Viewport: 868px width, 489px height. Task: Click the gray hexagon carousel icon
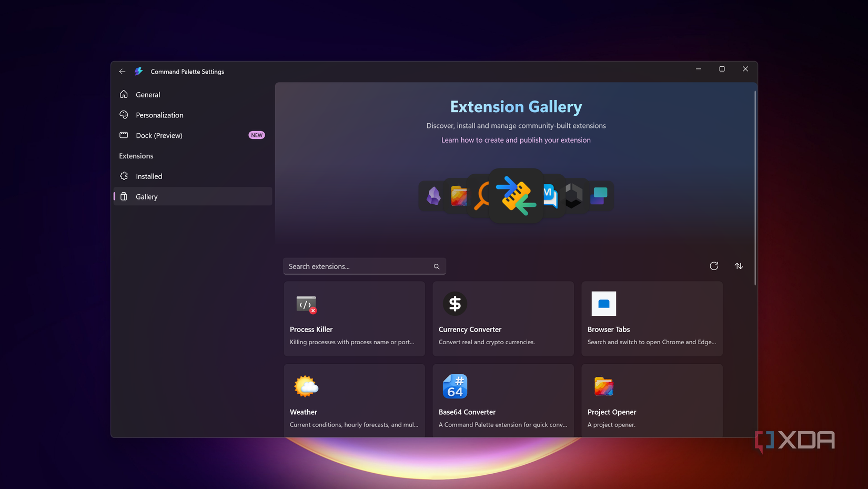573,196
